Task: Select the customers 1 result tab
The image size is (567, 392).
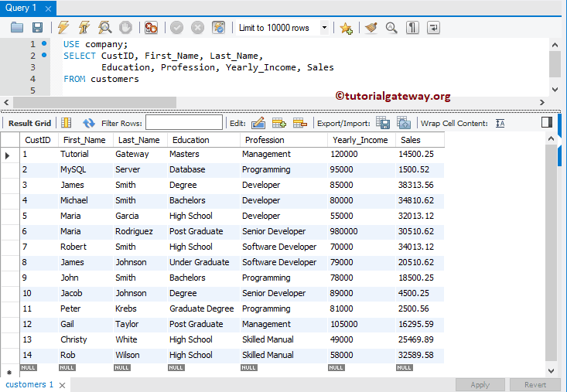Action: pyautogui.click(x=29, y=384)
